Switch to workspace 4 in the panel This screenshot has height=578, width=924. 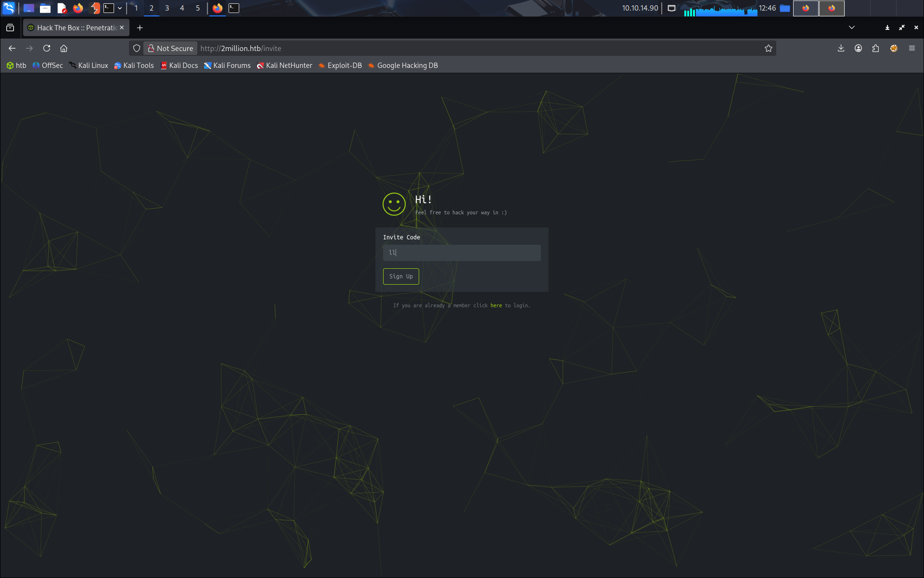182,8
